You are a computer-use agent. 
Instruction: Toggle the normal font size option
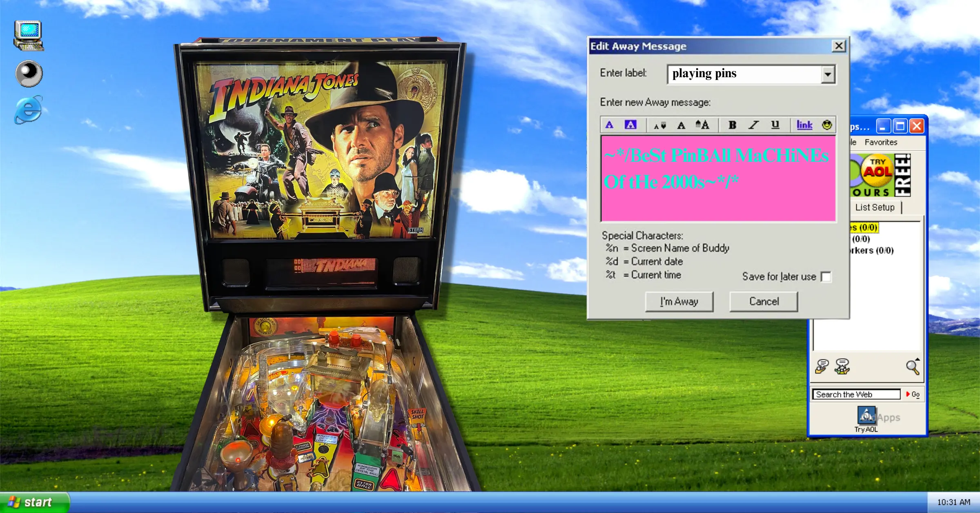pos(681,125)
